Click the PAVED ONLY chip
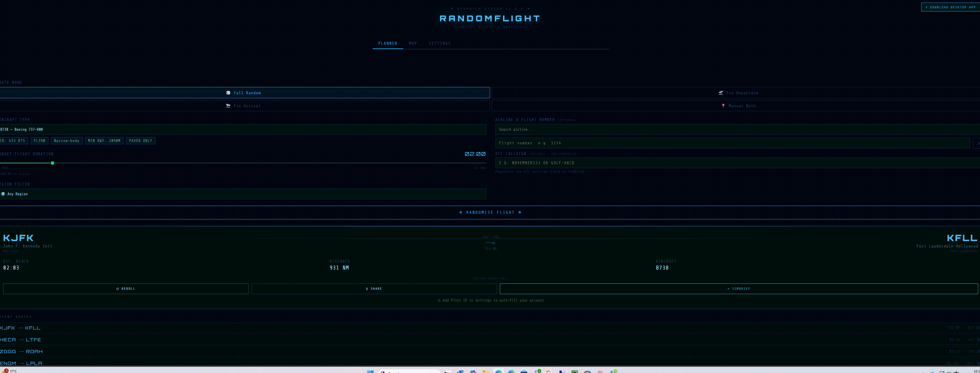Viewport: 980px width, 373px height. (x=140, y=141)
